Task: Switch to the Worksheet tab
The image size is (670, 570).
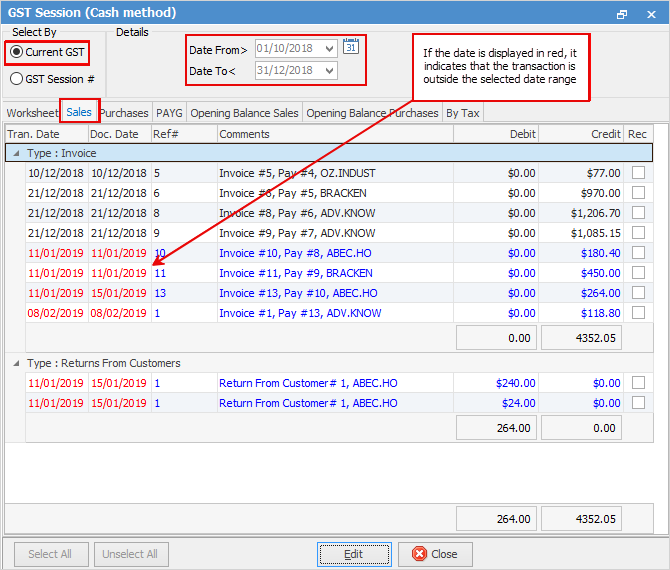Action: (32, 113)
